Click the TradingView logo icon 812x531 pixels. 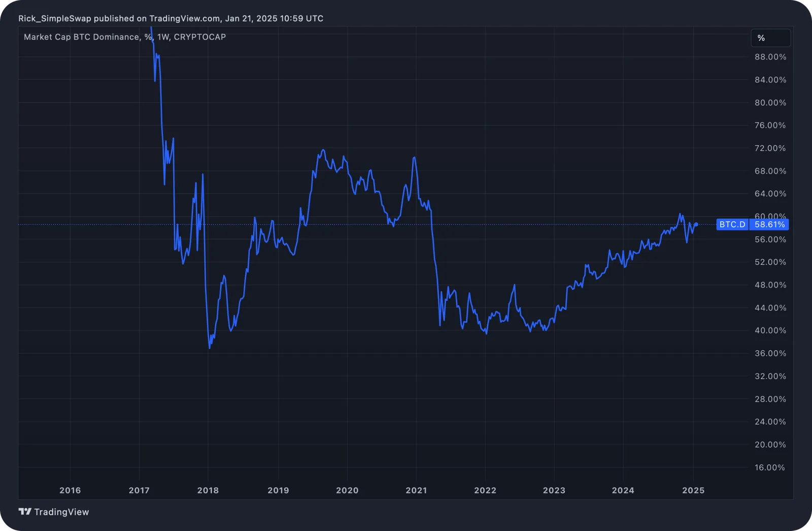click(x=25, y=512)
